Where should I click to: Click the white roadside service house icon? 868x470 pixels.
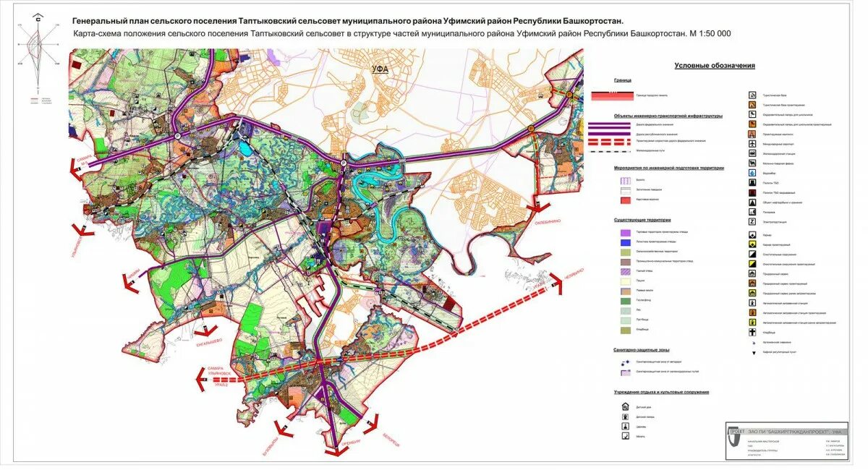[x=752, y=274]
